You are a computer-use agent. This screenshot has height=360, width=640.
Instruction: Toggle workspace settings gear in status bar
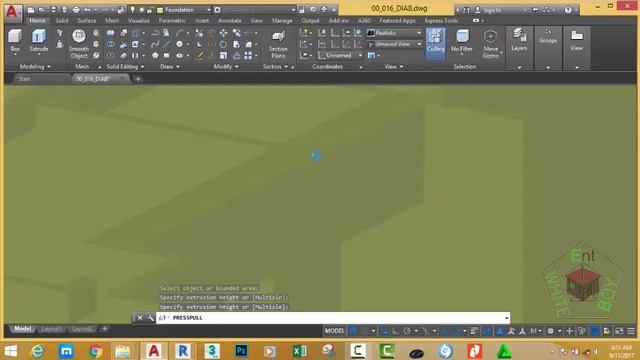pyautogui.click(x=551, y=331)
